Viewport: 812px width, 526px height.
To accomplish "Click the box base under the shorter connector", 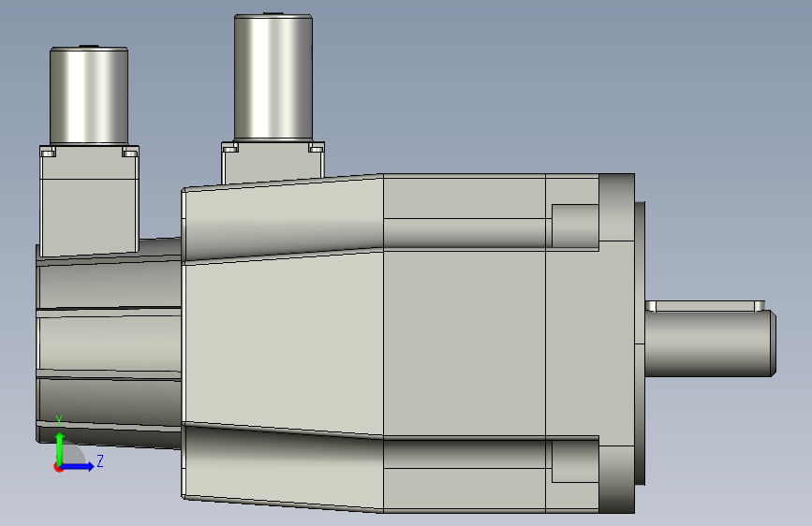I will (89, 201).
